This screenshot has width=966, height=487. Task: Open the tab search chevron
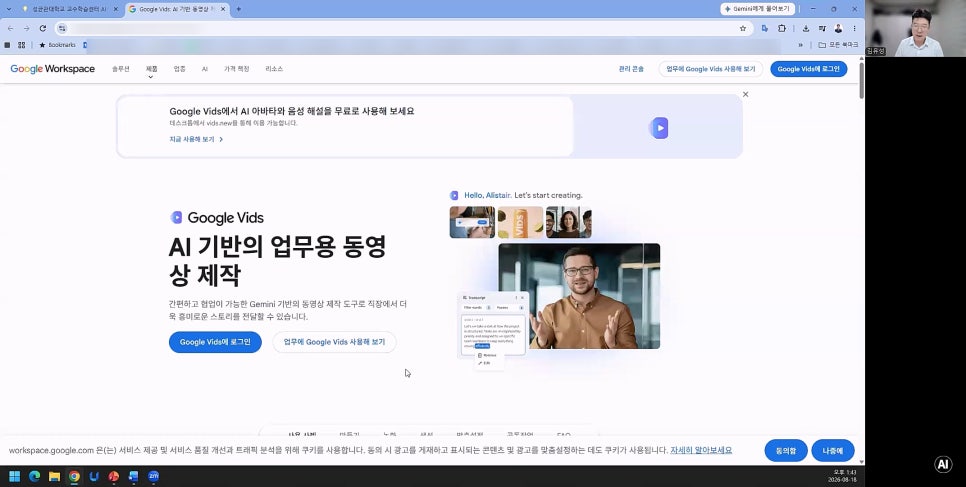point(9,9)
